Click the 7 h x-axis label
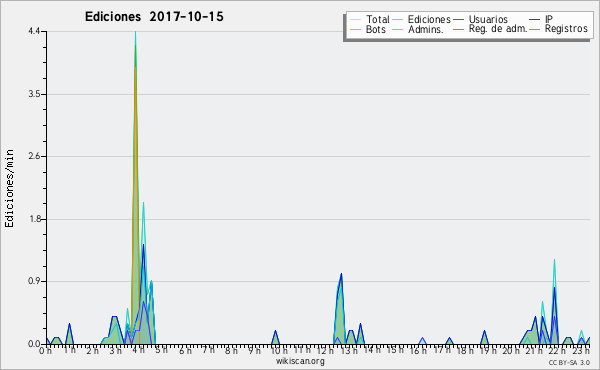The image size is (600, 370). (x=208, y=350)
